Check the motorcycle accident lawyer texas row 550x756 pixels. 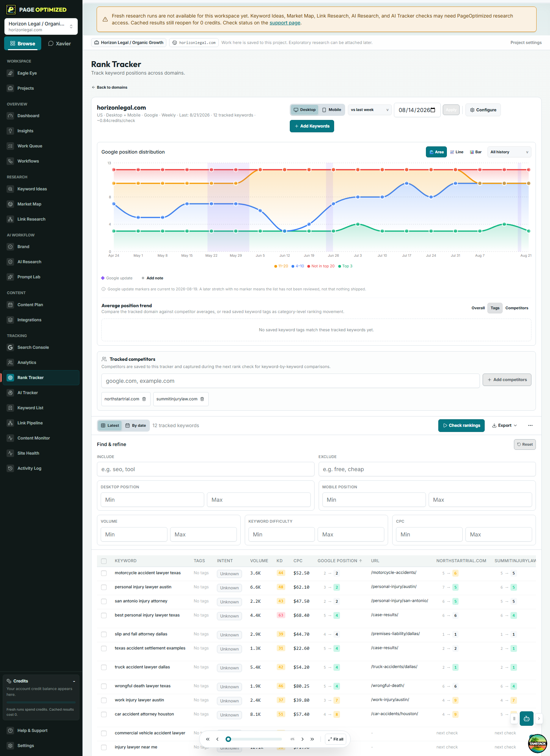pyautogui.click(x=104, y=573)
